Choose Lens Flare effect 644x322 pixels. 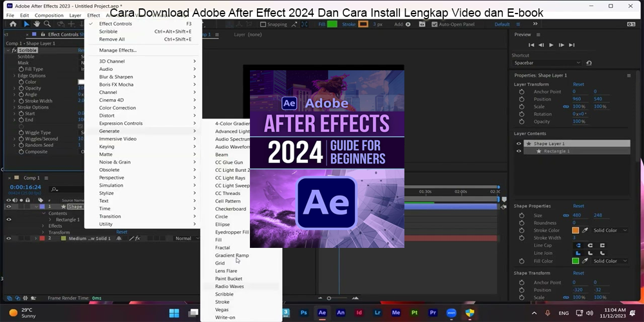[x=226, y=271]
